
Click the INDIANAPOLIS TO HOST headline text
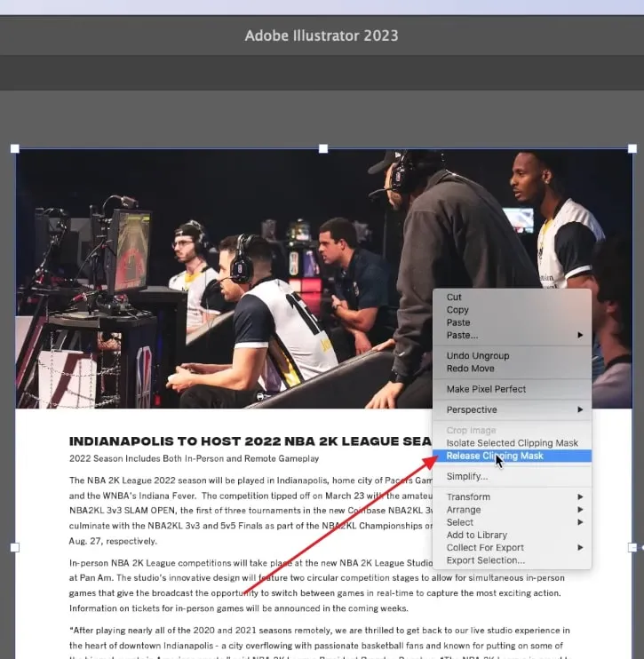(x=250, y=441)
